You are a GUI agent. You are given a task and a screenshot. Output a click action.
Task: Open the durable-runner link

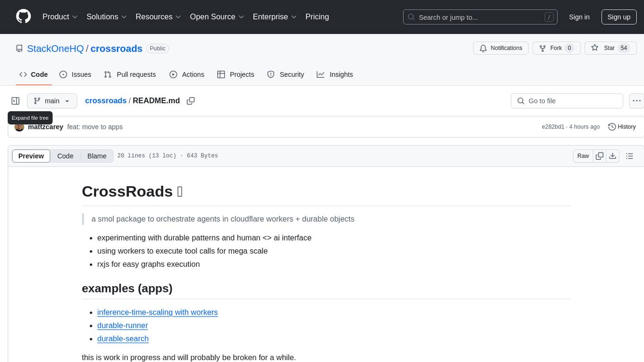123,326
